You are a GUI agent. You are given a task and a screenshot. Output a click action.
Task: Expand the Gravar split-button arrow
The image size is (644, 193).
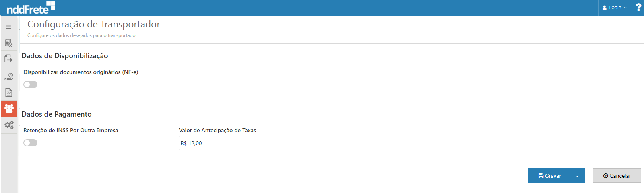(577, 176)
